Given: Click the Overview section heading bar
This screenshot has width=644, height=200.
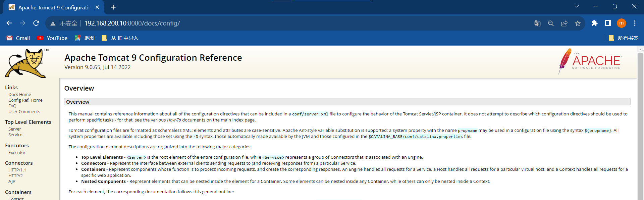Looking at the screenshot, I should pyautogui.click(x=347, y=102).
